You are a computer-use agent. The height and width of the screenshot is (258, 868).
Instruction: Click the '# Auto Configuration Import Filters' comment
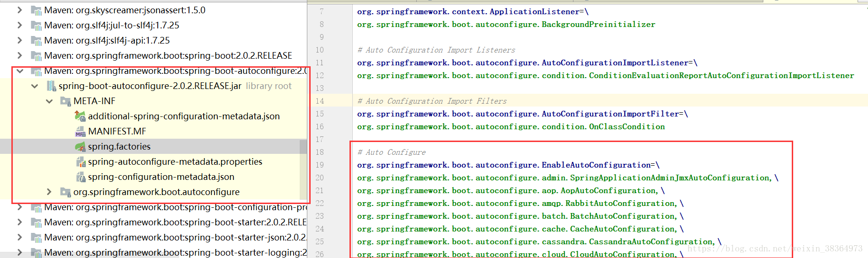pos(432,101)
